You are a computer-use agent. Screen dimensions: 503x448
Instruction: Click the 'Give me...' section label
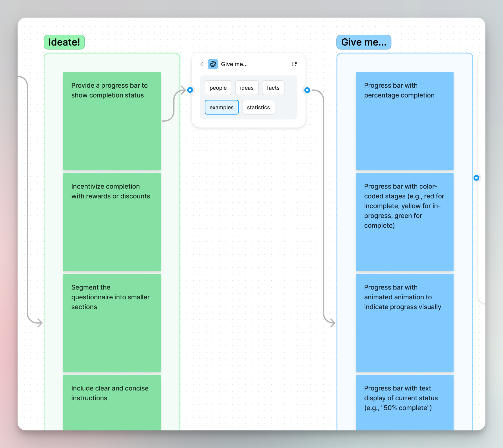pos(364,42)
